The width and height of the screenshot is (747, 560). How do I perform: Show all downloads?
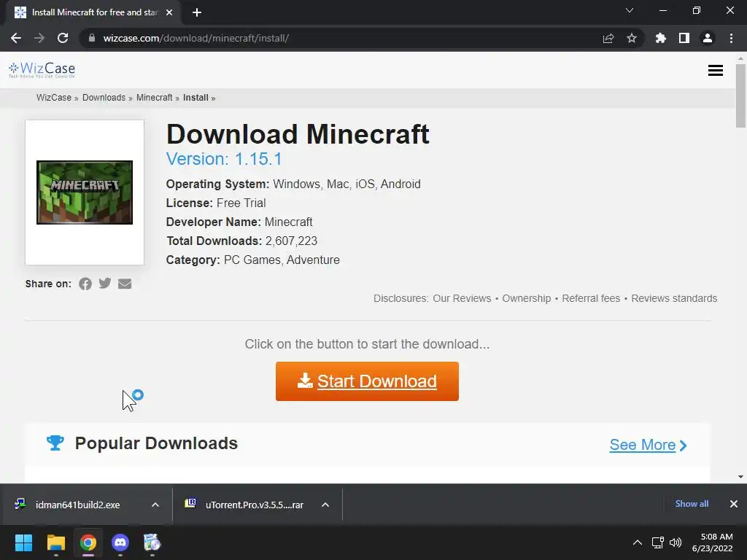692,504
